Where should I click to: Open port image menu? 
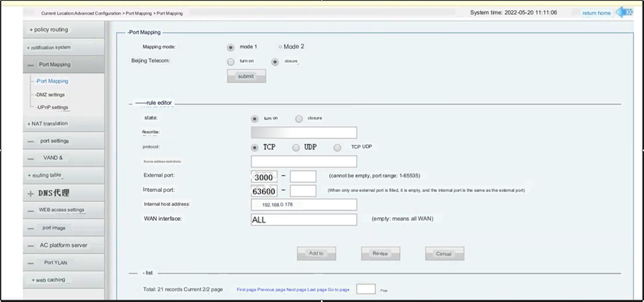pos(63,228)
